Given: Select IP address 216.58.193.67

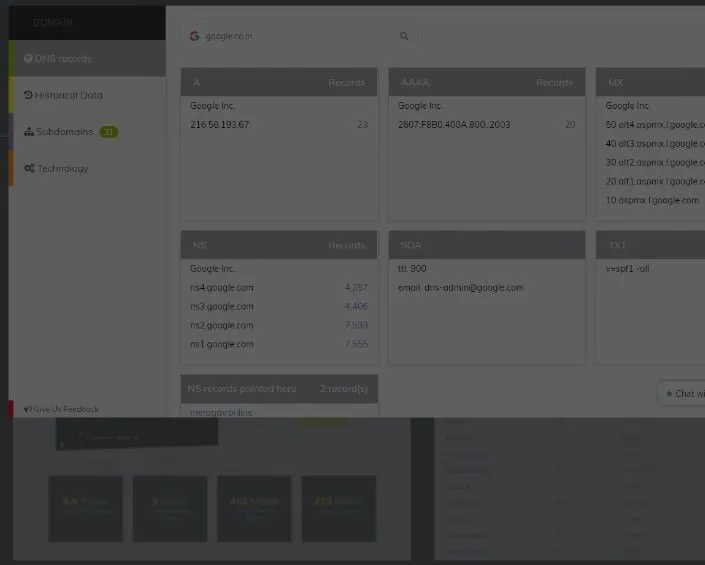Looking at the screenshot, I should pos(219,125).
